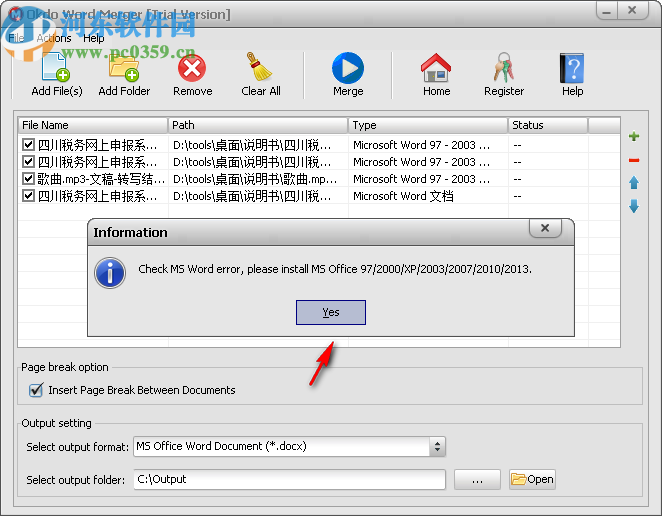This screenshot has width=662, height=516.
Task: Click the output folder path field
Action: pyautogui.click(x=289, y=480)
